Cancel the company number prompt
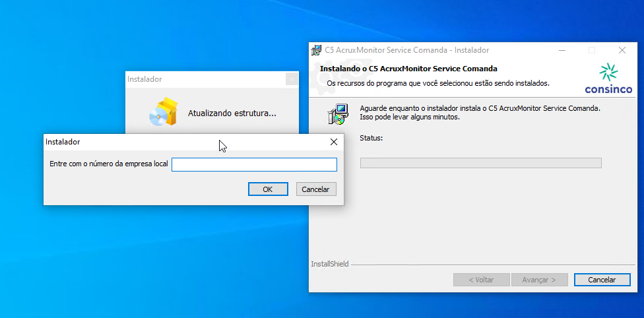Viewport: 644px width, 318px height. [315, 189]
